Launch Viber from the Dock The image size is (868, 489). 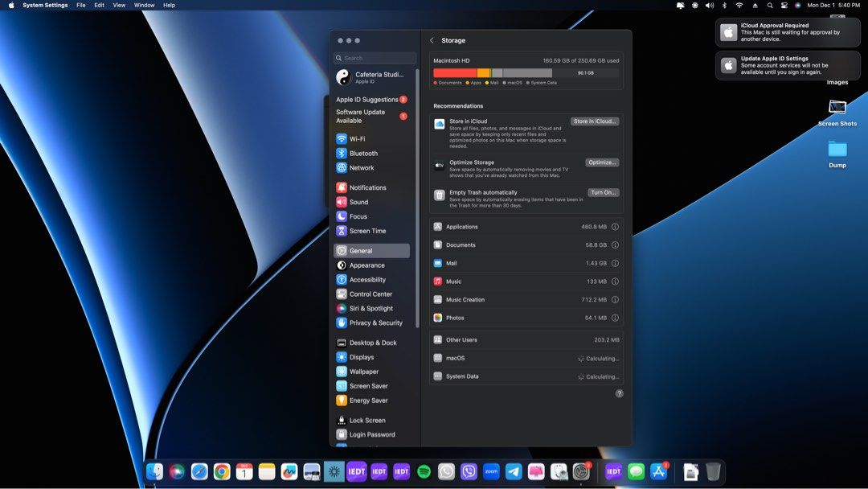coord(469,472)
